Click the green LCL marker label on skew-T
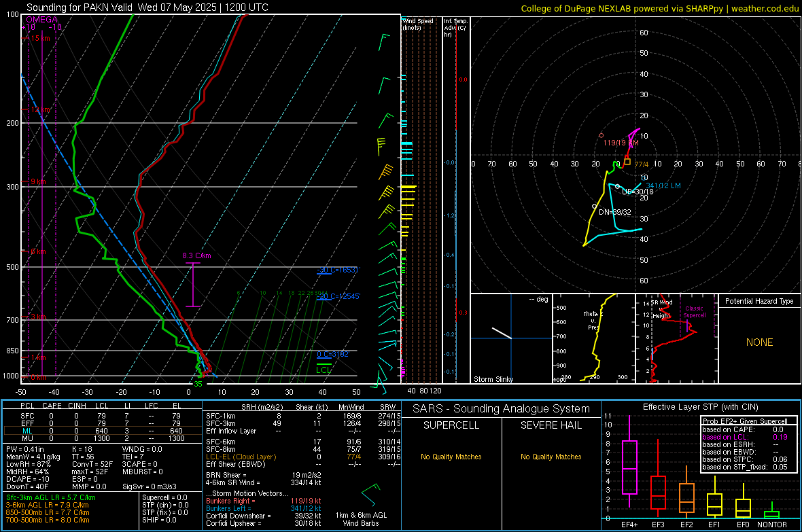 [x=324, y=370]
